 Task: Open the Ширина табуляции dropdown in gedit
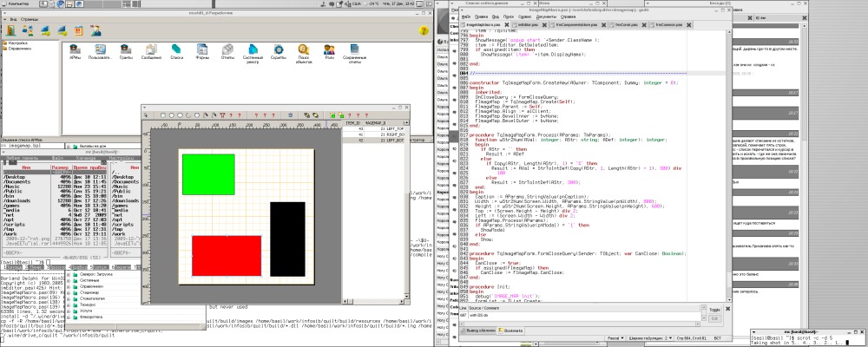point(650,337)
